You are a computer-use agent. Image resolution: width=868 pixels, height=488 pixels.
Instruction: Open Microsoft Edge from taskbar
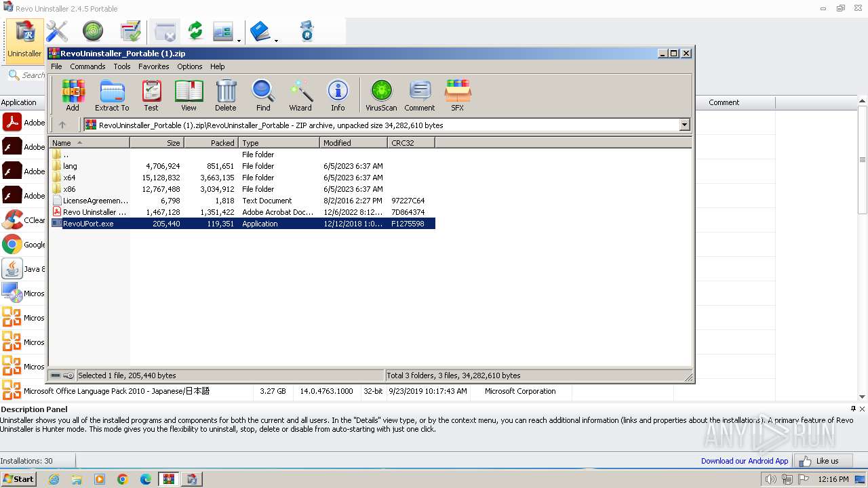[x=146, y=479]
